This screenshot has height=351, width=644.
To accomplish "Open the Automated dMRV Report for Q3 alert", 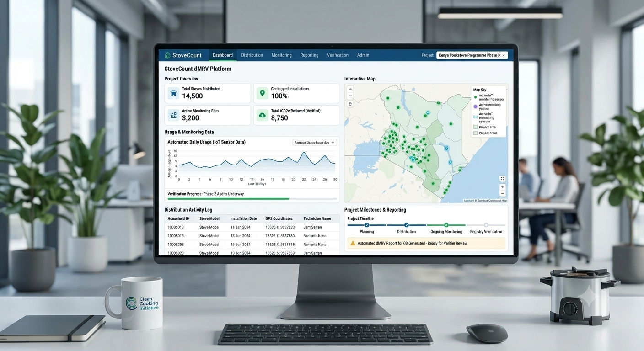I will click(x=426, y=243).
